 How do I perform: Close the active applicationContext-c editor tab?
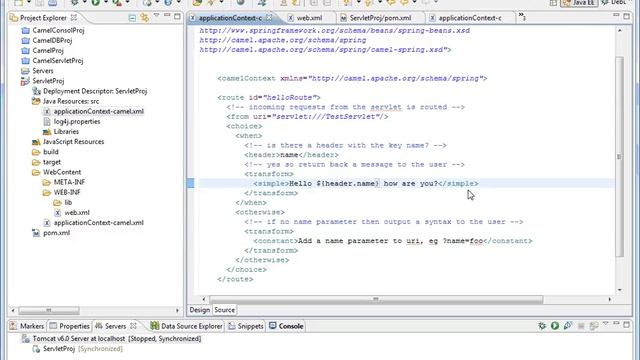coord(269,18)
